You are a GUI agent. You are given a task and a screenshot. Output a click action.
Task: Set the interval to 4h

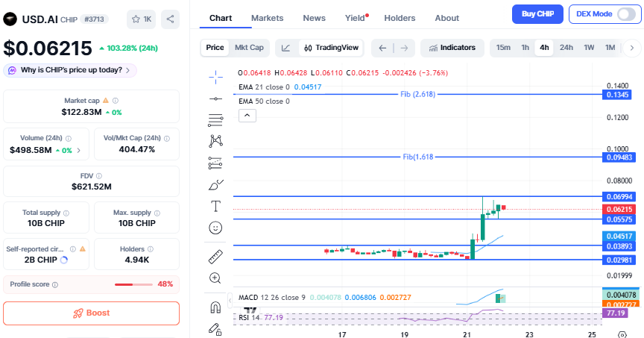coord(544,48)
